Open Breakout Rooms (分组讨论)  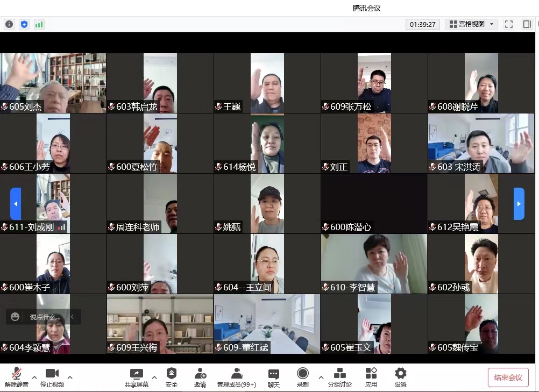click(x=340, y=377)
